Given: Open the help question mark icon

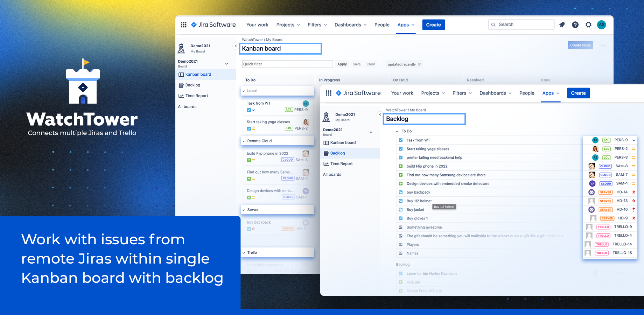Looking at the screenshot, I should pyautogui.click(x=575, y=25).
